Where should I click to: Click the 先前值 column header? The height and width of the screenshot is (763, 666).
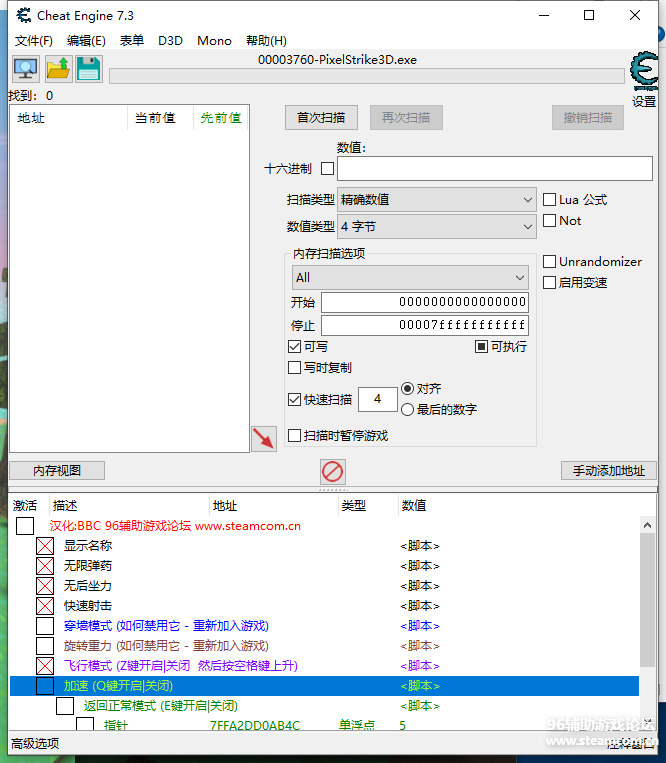click(x=221, y=118)
